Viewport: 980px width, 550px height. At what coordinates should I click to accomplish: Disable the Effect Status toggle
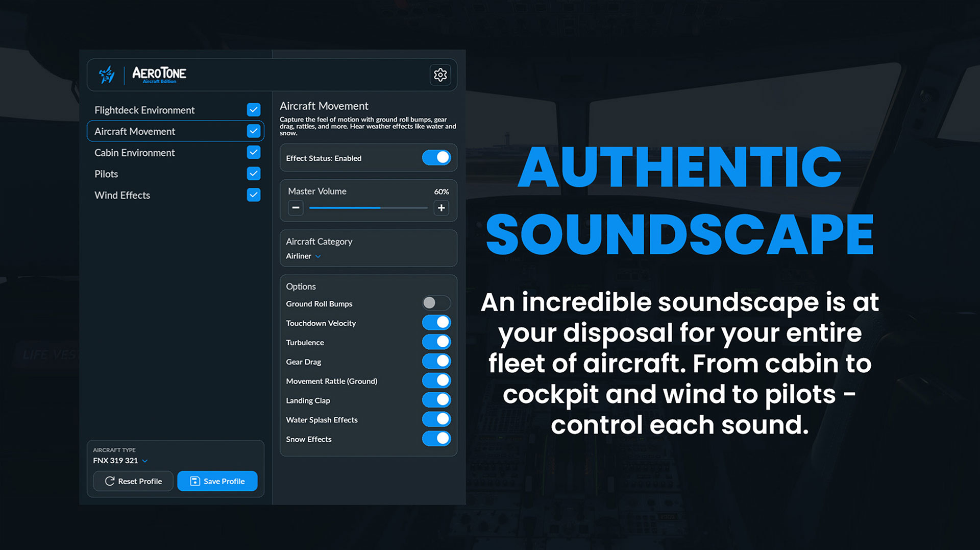[x=436, y=158]
